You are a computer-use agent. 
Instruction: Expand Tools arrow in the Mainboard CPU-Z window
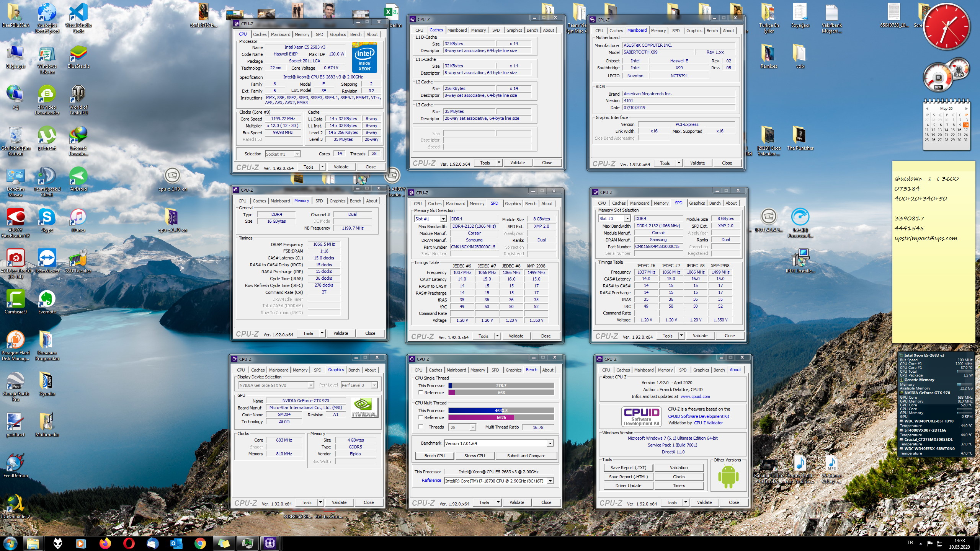679,163
